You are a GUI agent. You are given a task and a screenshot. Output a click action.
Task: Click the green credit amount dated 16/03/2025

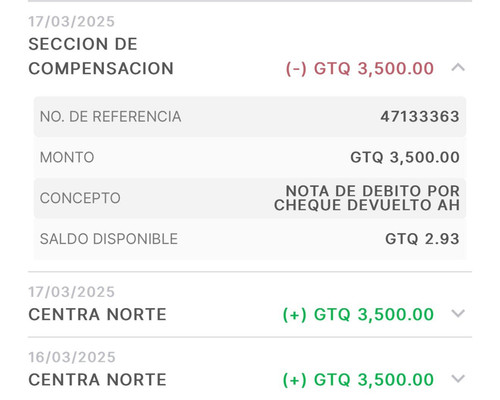click(358, 380)
